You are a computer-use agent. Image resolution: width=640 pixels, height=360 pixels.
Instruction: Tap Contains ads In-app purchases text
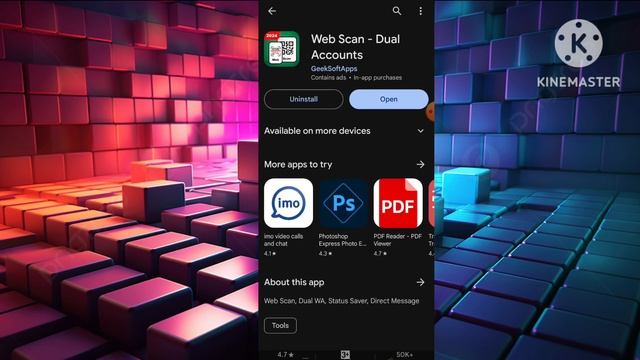pos(356,78)
